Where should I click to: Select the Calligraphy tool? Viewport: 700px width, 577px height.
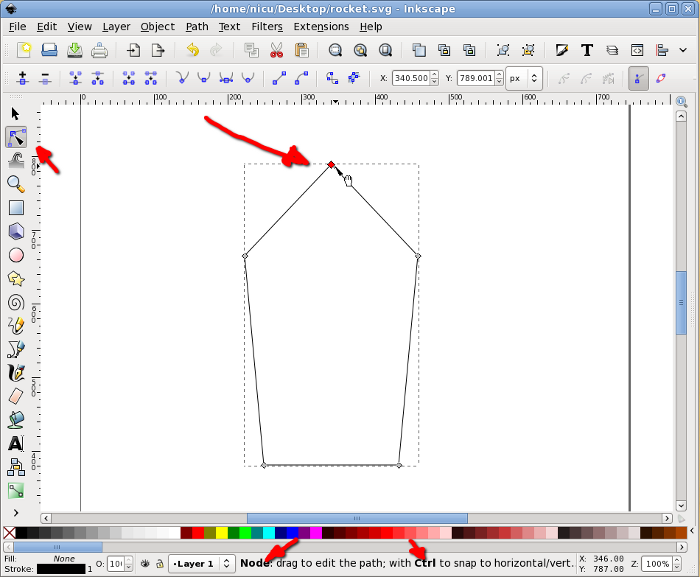16,373
